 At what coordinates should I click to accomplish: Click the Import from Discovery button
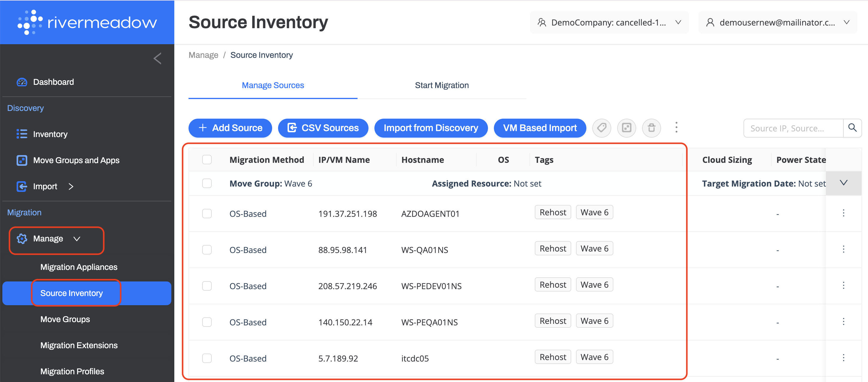(x=431, y=128)
